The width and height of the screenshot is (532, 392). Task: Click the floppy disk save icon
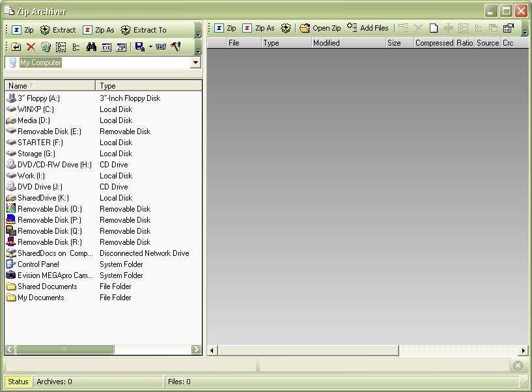(140, 47)
